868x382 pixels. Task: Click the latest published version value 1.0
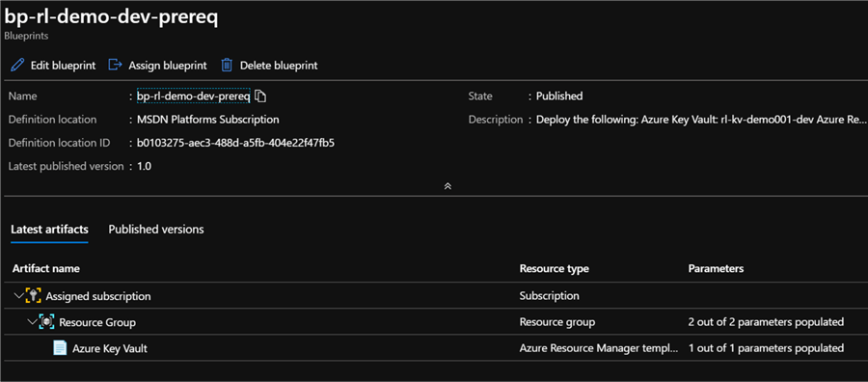[144, 167]
